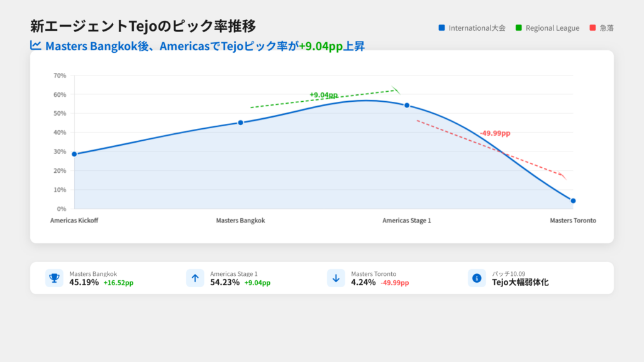Click the trophy icon beside Masters Bangkok

click(x=54, y=278)
